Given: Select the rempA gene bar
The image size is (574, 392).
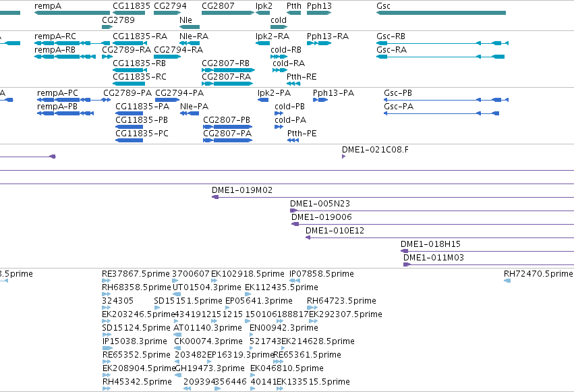Looking at the screenshot, I should [x=71, y=13].
